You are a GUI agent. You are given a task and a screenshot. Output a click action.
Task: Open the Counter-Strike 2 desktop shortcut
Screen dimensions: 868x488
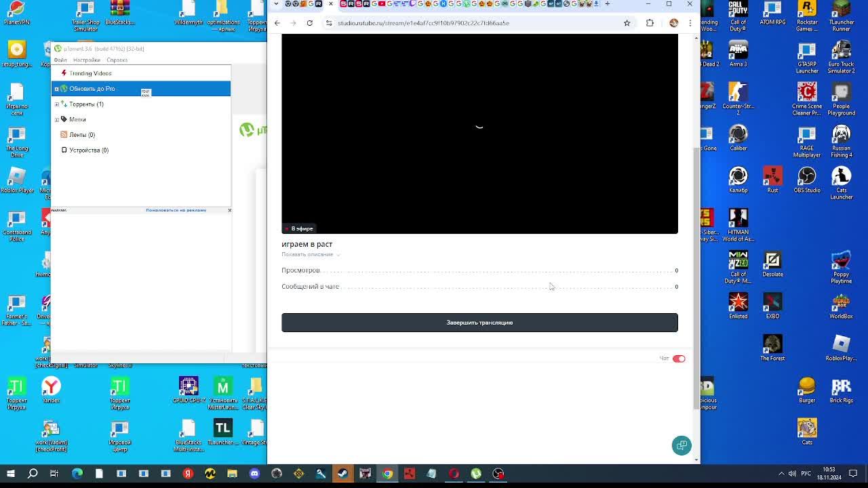coord(738,98)
